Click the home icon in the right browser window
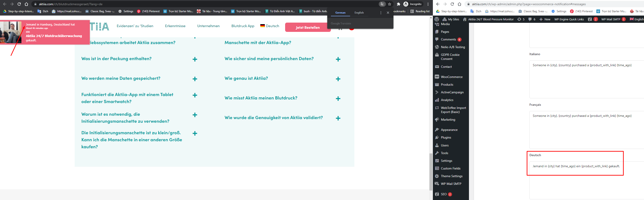 [459, 4]
